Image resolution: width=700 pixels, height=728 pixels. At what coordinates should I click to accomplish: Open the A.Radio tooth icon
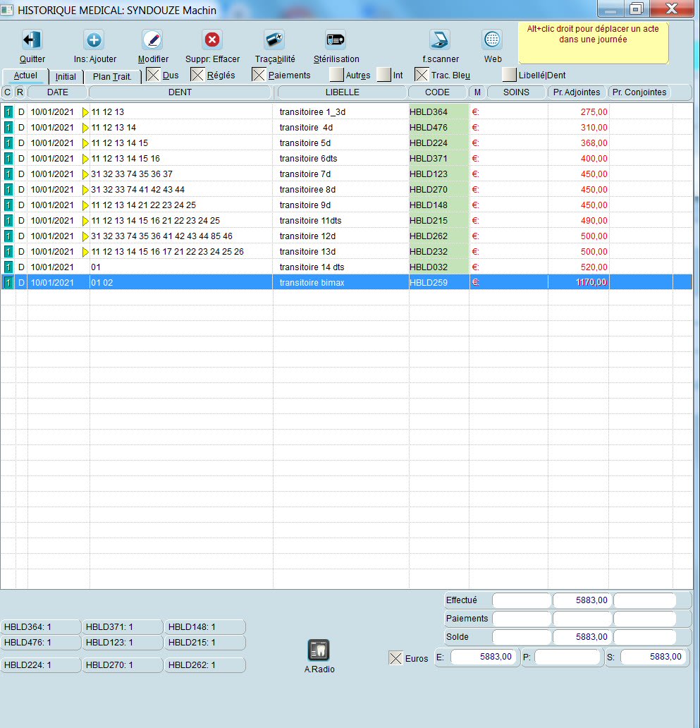(319, 650)
